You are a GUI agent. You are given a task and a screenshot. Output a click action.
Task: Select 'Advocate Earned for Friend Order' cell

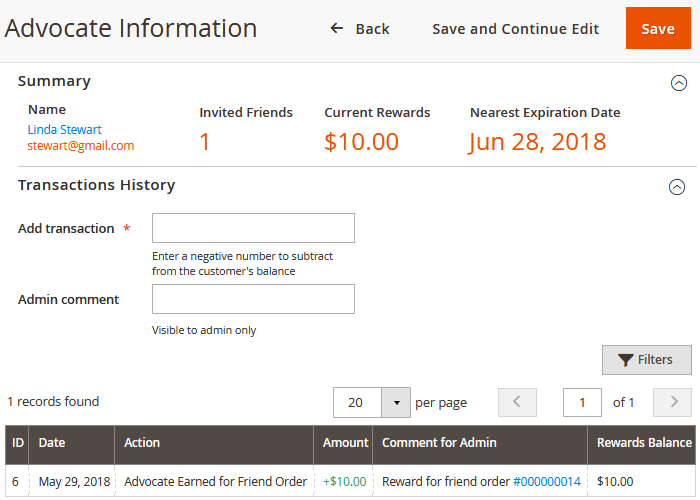pyautogui.click(x=216, y=482)
